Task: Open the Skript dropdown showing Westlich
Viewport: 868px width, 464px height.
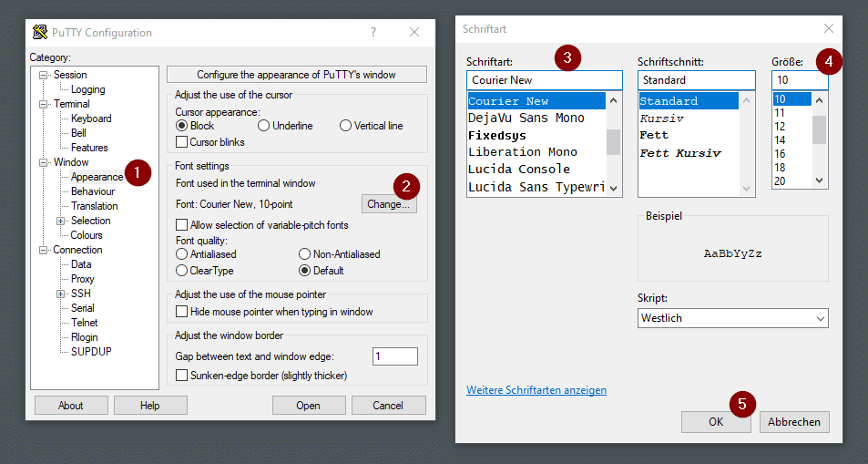Action: click(732, 318)
